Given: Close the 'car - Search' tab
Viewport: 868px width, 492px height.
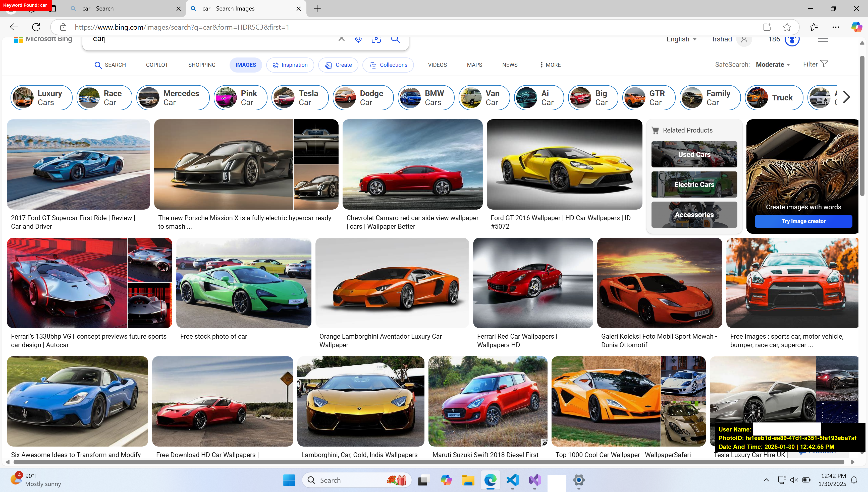Looking at the screenshot, I should pyautogui.click(x=179, y=9).
